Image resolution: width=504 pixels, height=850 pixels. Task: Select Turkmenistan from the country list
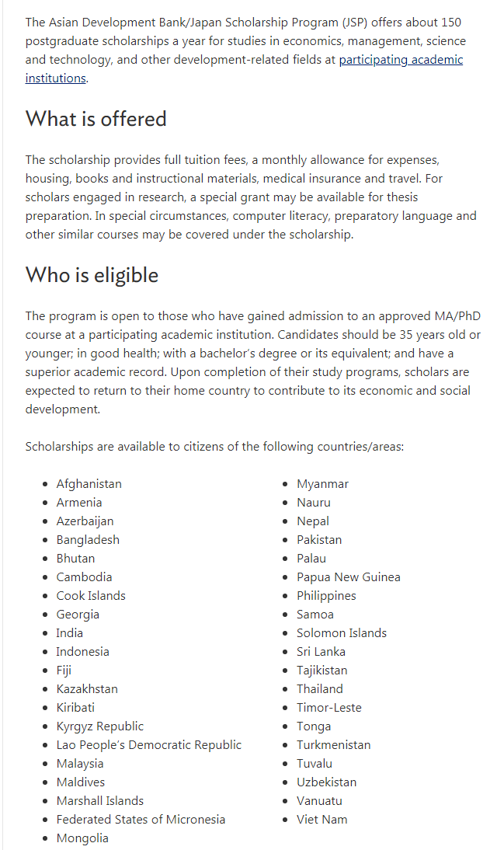[334, 744]
